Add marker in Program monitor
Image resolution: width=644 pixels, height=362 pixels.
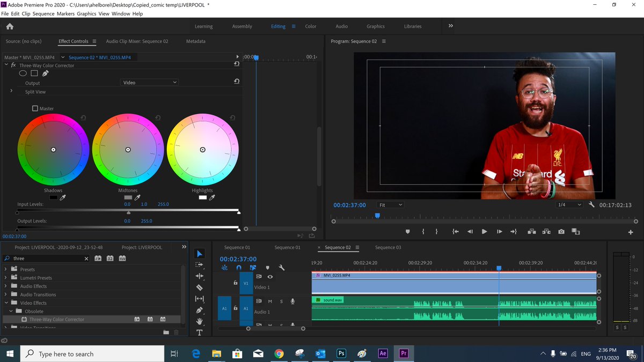click(x=407, y=232)
